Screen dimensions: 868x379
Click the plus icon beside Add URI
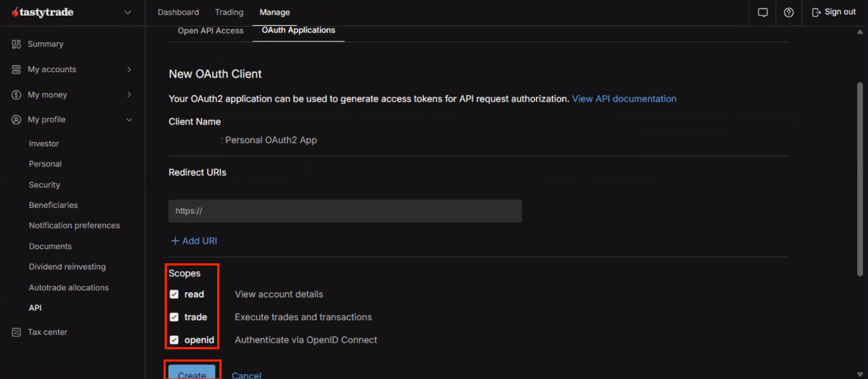click(x=175, y=241)
